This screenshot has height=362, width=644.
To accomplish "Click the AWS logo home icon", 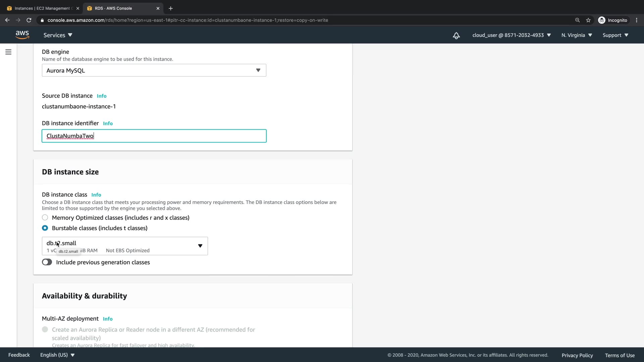I will pyautogui.click(x=22, y=35).
